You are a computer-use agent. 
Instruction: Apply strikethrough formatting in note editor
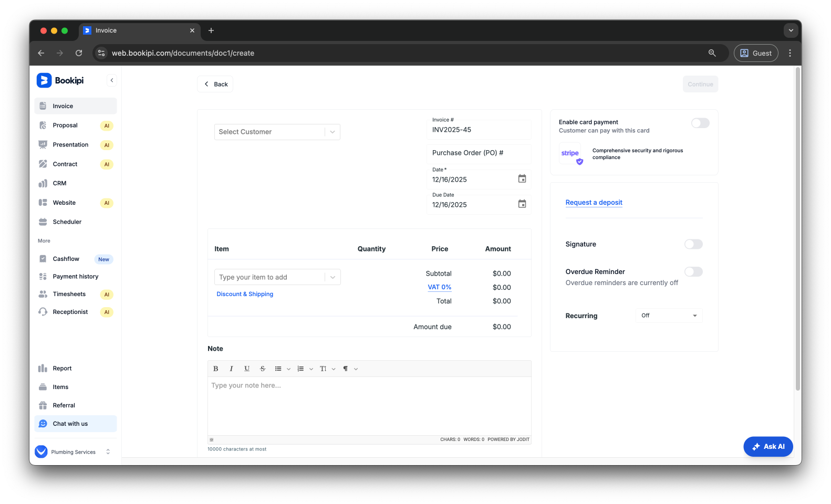click(263, 369)
